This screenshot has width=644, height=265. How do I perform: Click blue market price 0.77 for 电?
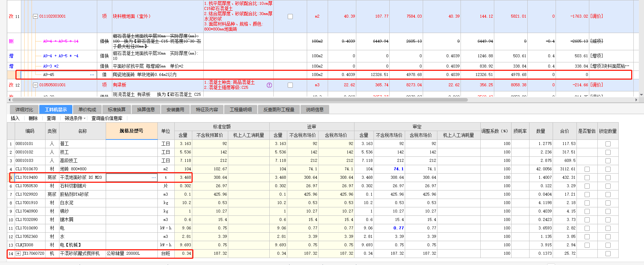click(x=389, y=228)
